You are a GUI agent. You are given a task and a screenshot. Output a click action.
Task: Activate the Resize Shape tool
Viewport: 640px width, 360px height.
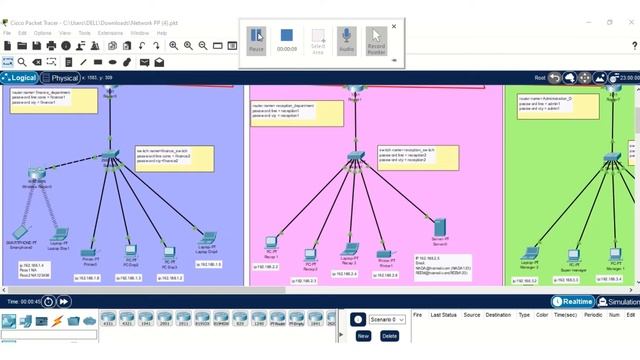tap(51, 62)
